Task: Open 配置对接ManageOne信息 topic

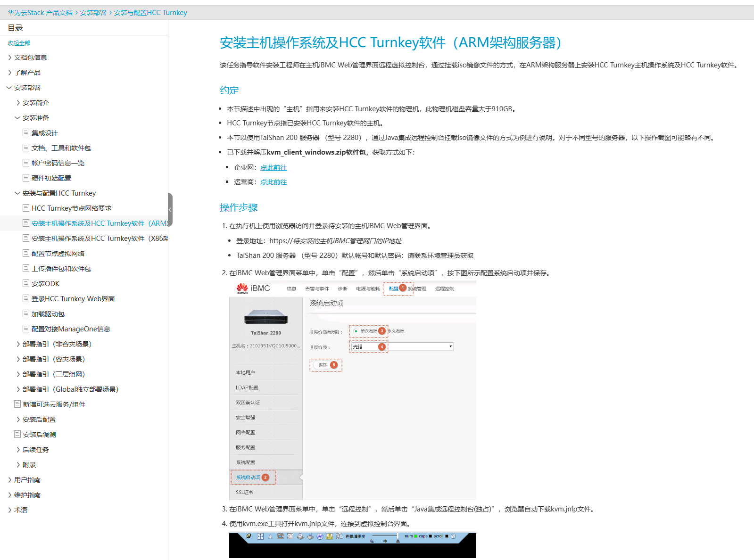Action: point(71,329)
